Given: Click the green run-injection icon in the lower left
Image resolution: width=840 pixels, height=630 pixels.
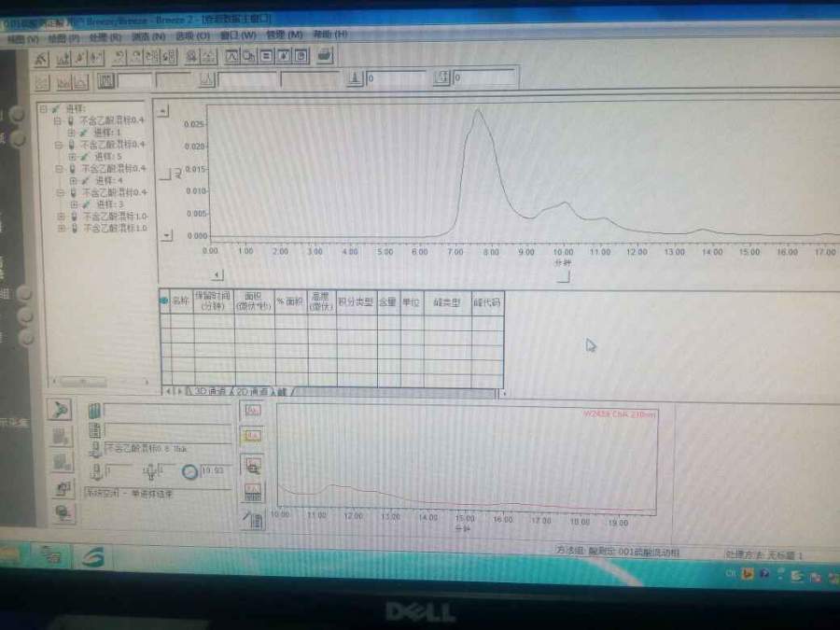Looking at the screenshot, I should pos(60,411).
